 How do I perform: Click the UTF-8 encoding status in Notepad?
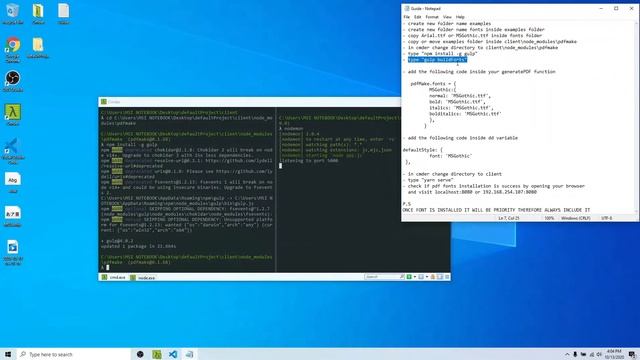[x=607, y=218]
